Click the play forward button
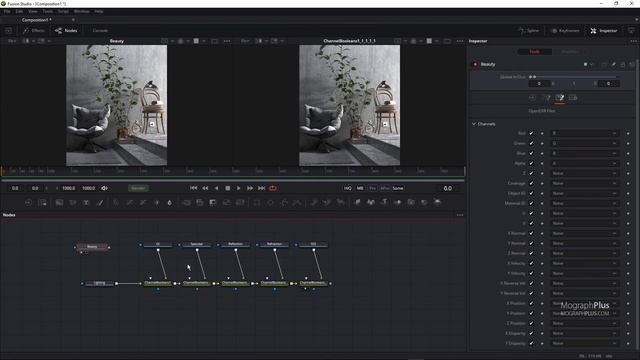 [238, 188]
